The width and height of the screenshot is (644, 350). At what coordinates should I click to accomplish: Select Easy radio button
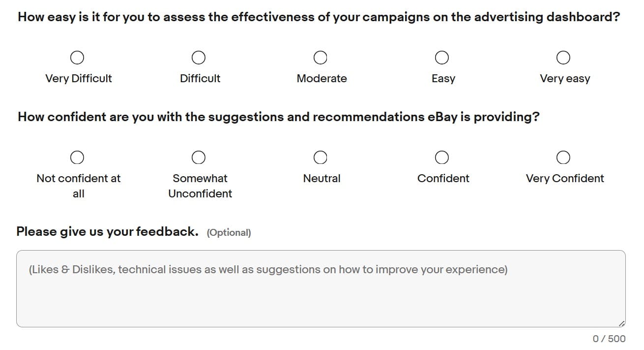click(x=442, y=58)
